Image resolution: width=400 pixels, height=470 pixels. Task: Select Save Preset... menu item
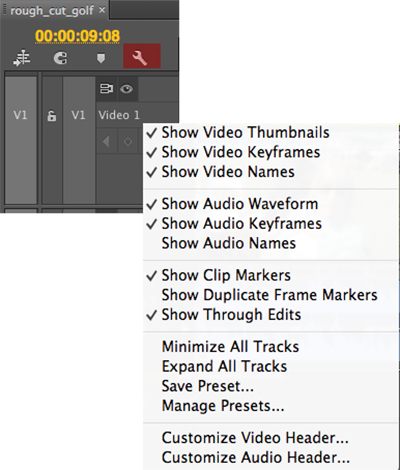pyautogui.click(x=271, y=386)
